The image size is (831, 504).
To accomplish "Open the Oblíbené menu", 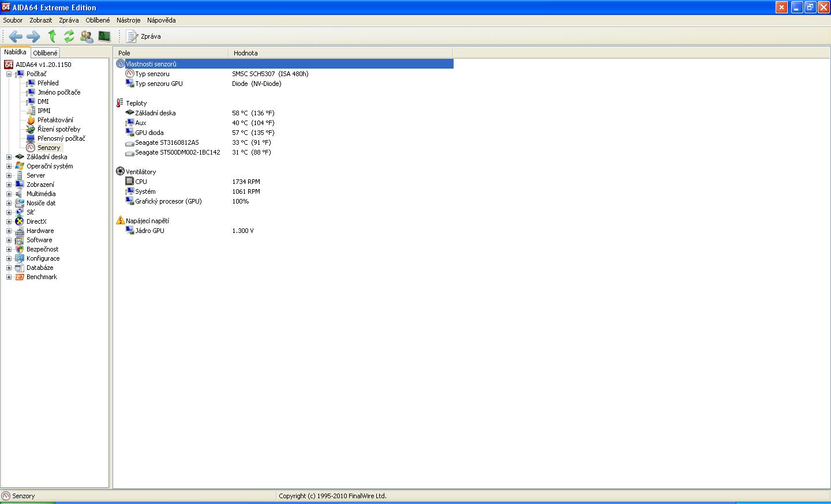I will [x=98, y=20].
